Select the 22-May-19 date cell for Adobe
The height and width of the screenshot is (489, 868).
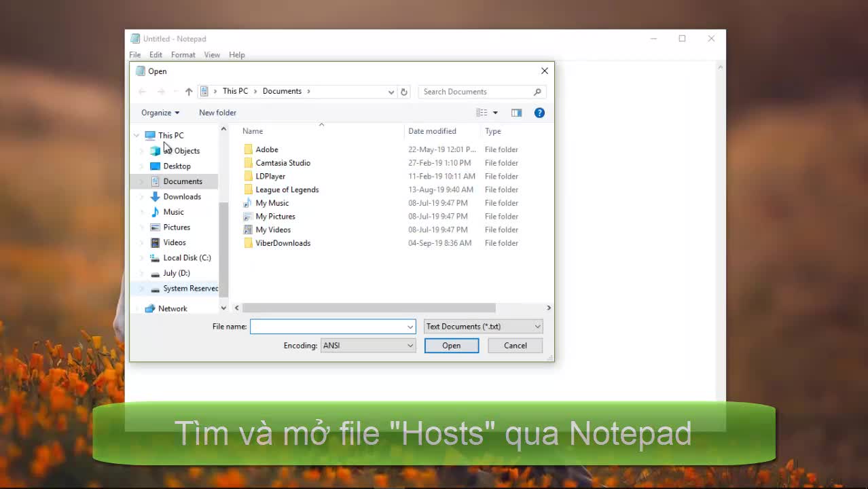tap(442, 149)
